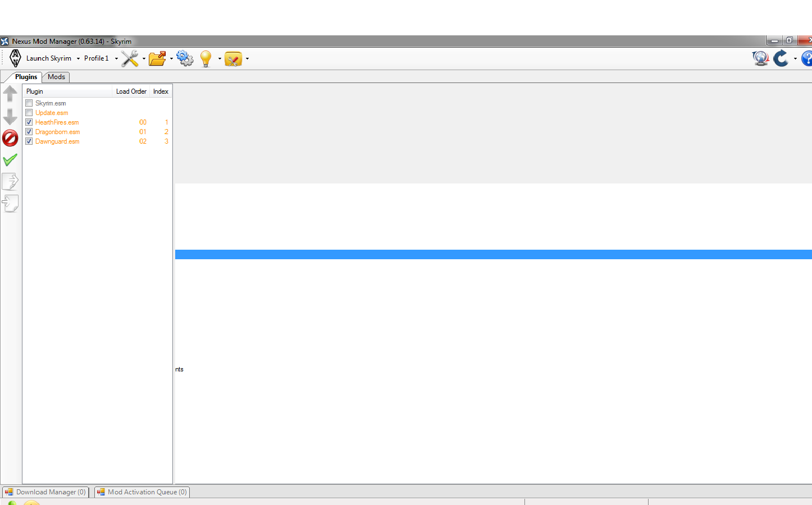This screenshot has height=505, width=812.
Task: Move plugin down with the down arrow
Action: click(x=10, y=117)
